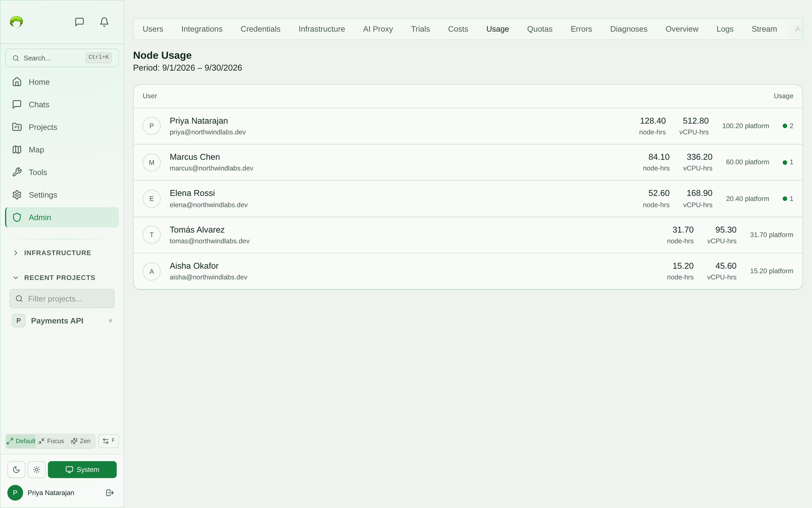Open the AI Proxy tab
Screen dimensions: 812x508
point(378,29)
